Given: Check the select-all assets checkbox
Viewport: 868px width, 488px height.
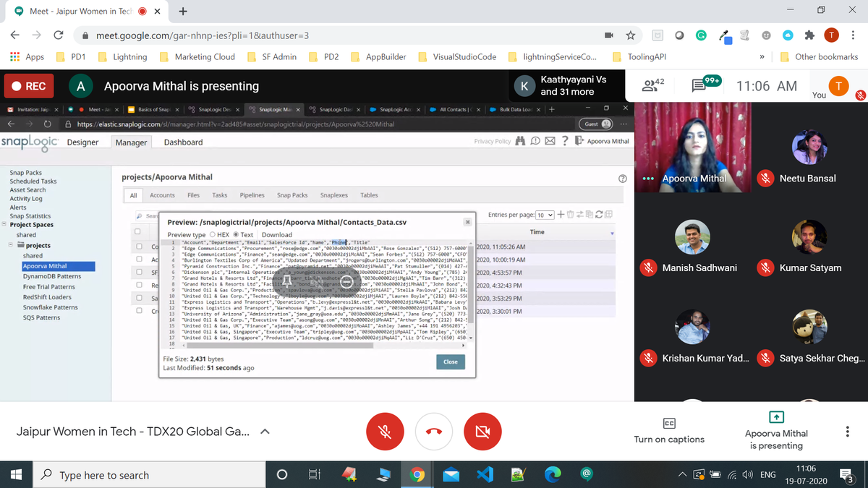Looking at the screenshot, I should pos(137,232).
